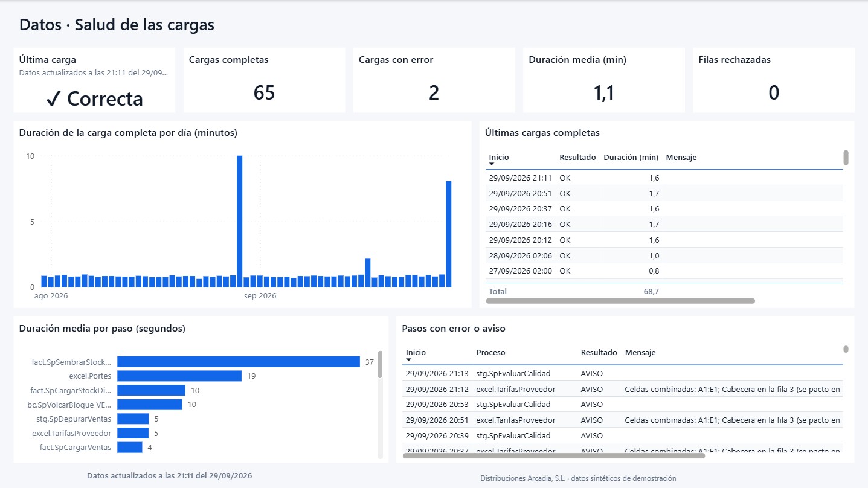The height and width of the screenshot is (488, 868).
Task: Select the excel.Portes bar
Action: click(x=179, y=376)
